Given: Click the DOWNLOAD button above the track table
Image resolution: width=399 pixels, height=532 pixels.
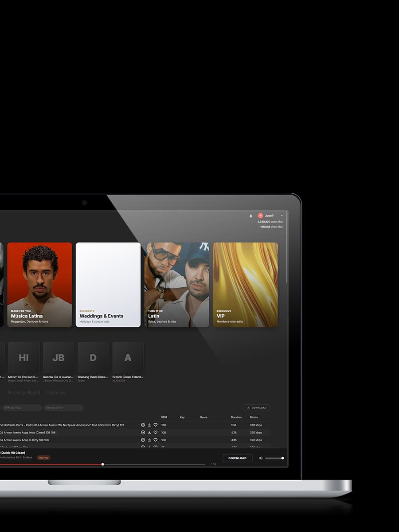Looking at the screenshot, I should coord(256,407).
